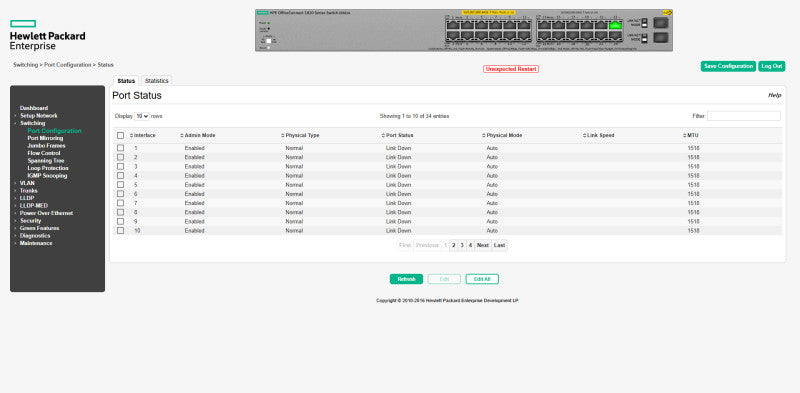Expand the VLAN menu

(x=27, y=183)
